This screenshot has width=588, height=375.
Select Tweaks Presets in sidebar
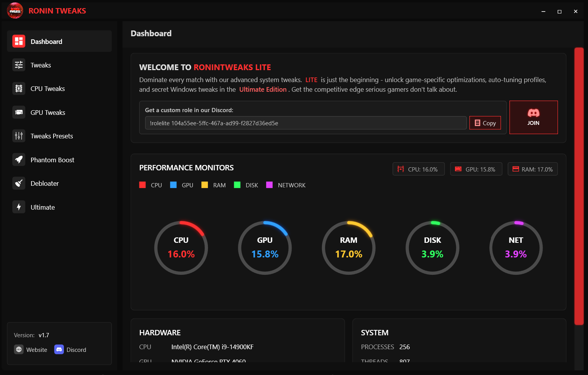pyautogui.click(x=59, y=136)
